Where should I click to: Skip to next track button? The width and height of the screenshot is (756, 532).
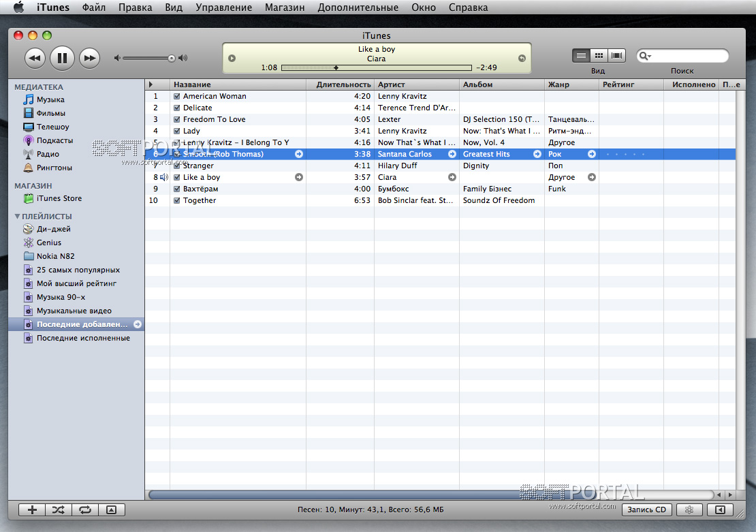click(x=90, y=59)
